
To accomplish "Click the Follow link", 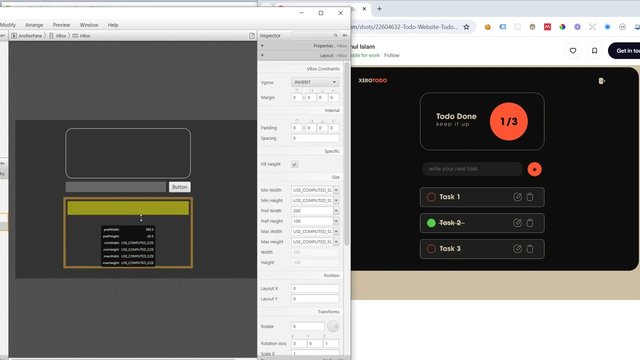I will (391, 55).
